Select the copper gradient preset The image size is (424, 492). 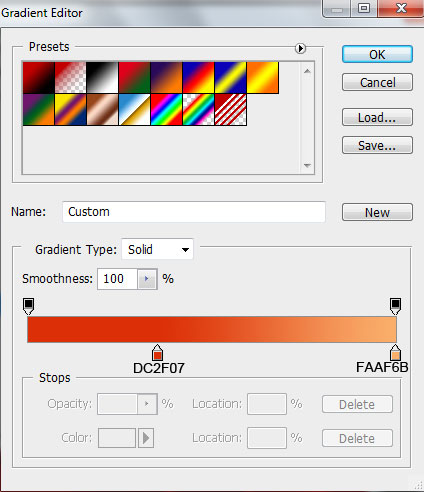pos(102,109)
